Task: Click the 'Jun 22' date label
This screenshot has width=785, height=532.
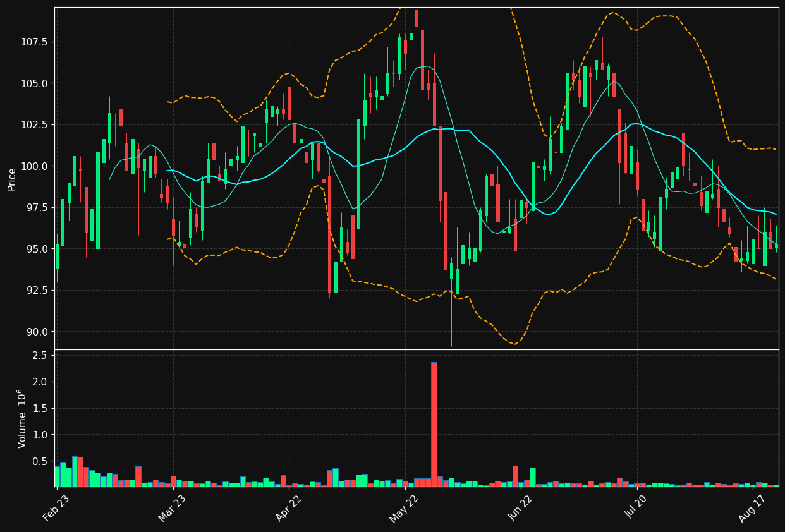Action: pos(521,509)
